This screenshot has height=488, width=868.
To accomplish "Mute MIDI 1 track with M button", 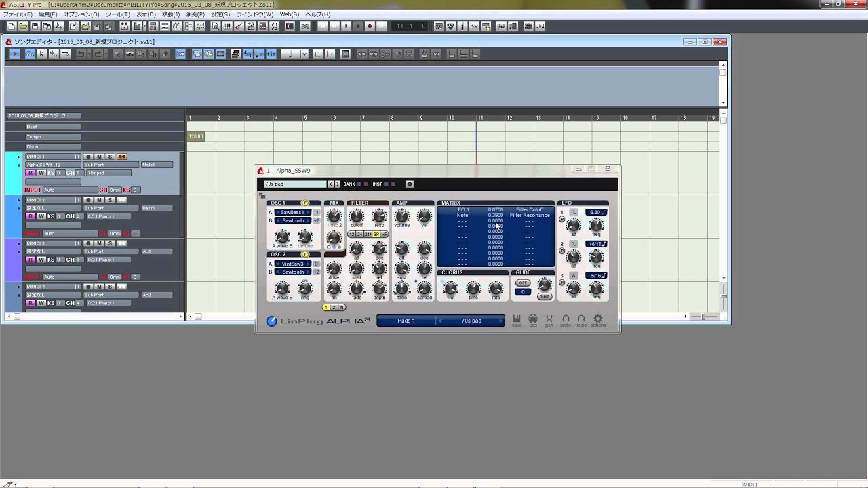I will point(99,157).
